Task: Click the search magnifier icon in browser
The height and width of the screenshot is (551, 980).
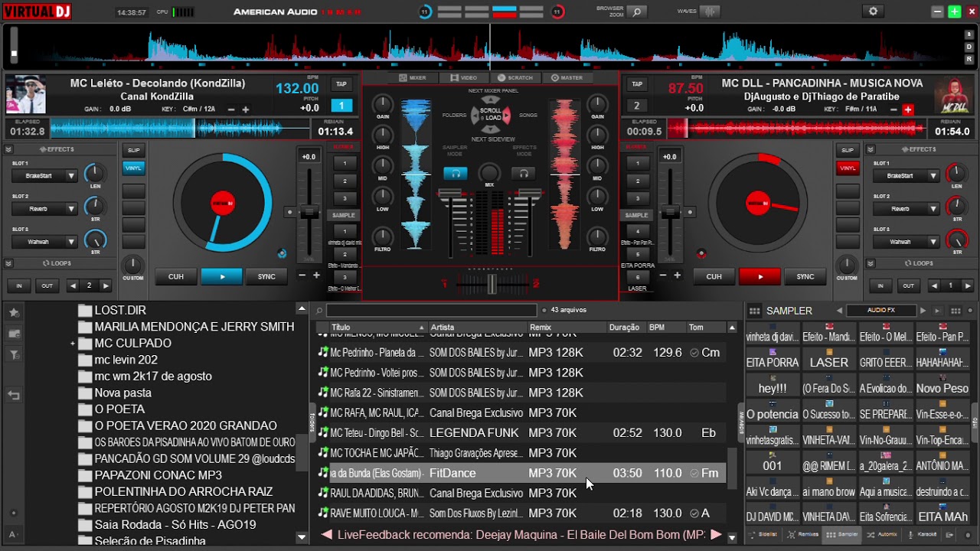Action: (319, 310)
